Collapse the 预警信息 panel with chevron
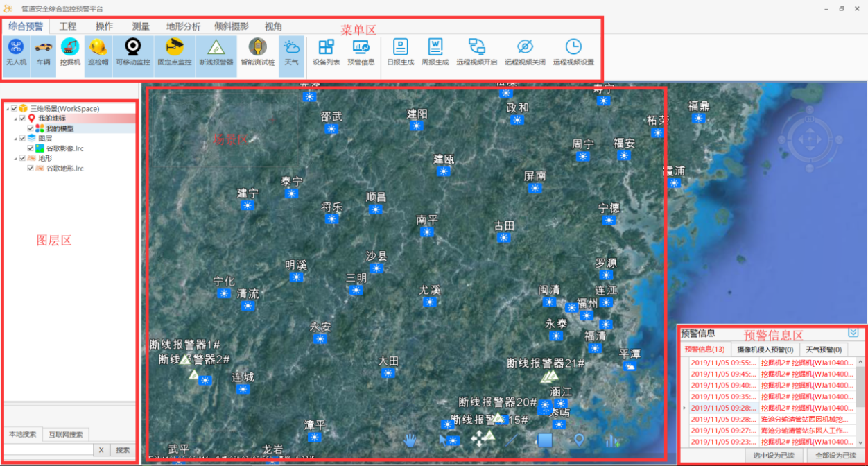The width and height of the screenshot is (868, 466). pyautogui.click(x=853, y=333)
